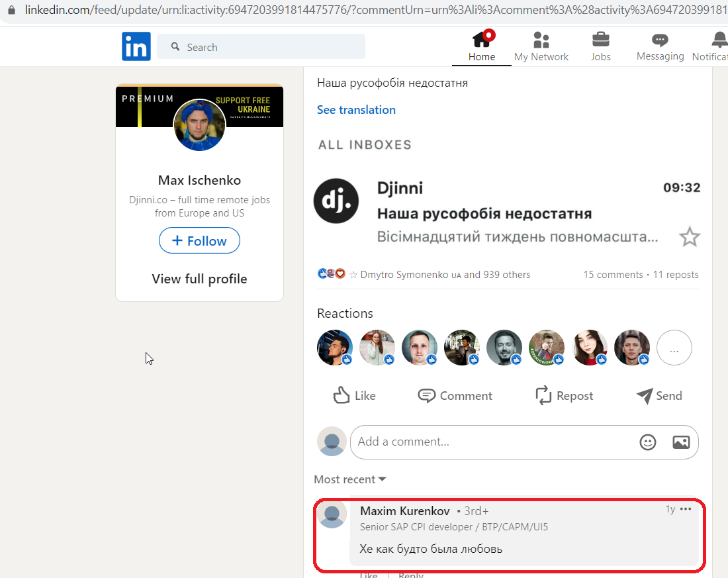Screen dimensions: 728x578
Task: Open the emoji picker in comment box
Action: pyautogui.click(x=648, y=442)
